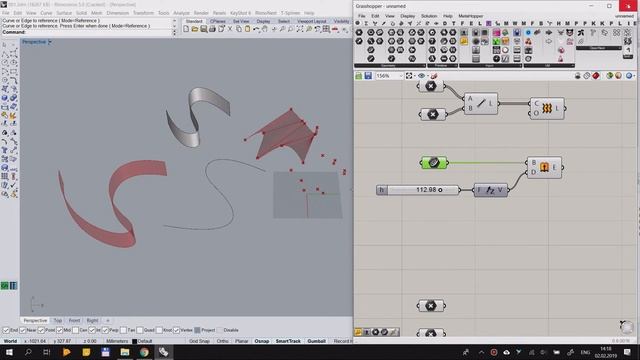Enable the Cen osnap checkbox
The image size is (640, 360).
76,330
